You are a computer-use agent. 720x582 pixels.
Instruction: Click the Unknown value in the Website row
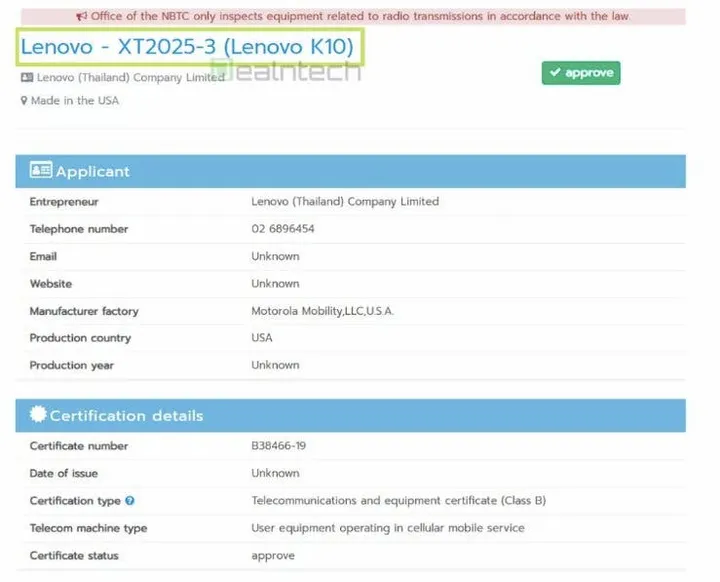coord(275,284)
